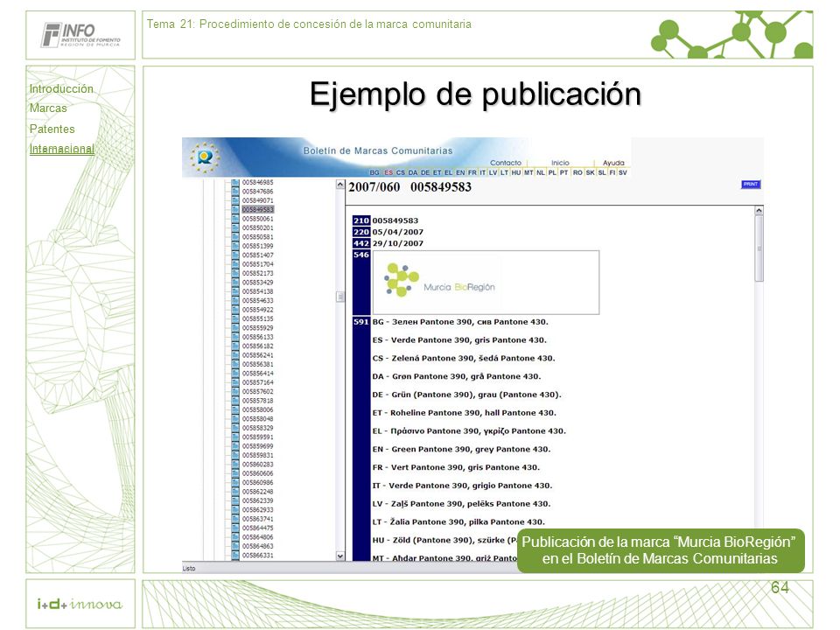840x630 pixels.
Task: Click the list panel's scroll-down arrow
Action: pos(340,556)
